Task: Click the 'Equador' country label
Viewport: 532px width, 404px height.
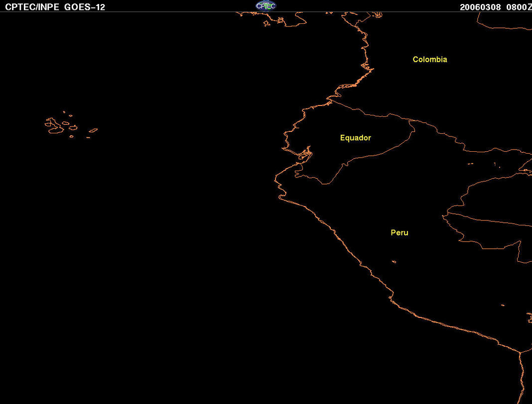Action: coord(356,138)
